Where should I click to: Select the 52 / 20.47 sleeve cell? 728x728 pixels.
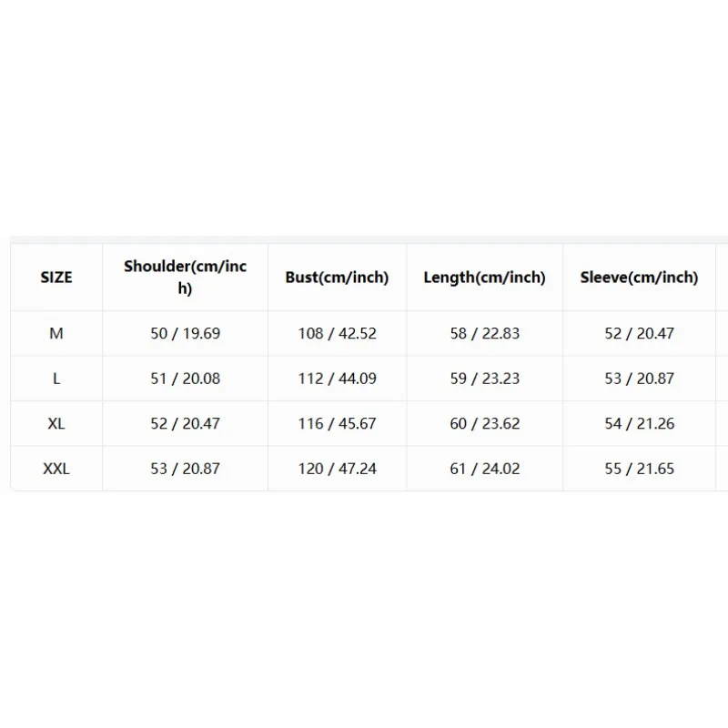point(639,333)
